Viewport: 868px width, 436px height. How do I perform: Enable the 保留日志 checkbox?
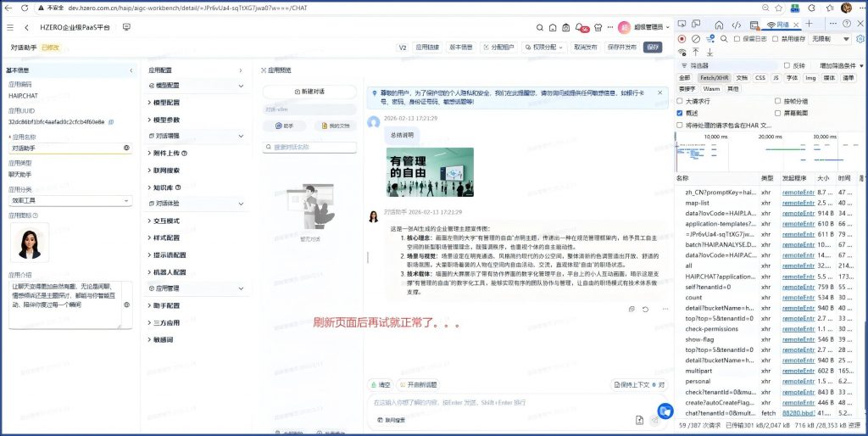[x=737, y=39]
